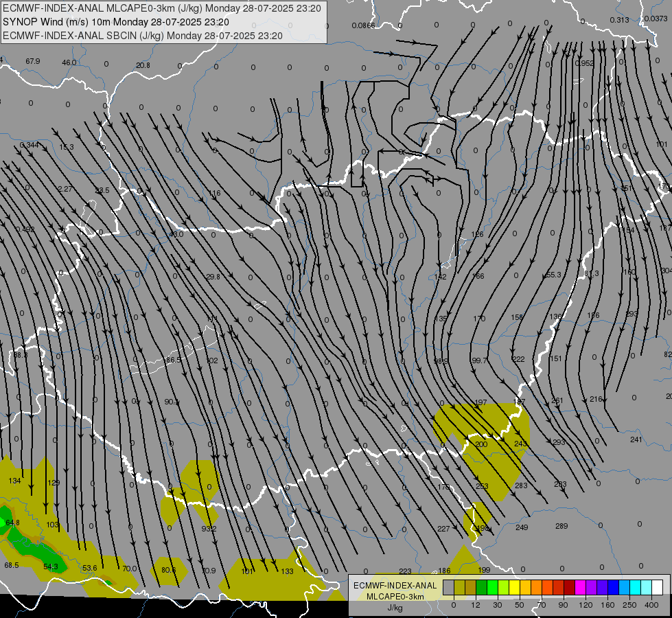
Task: Click the MLCAPE0-3km title line at top
Action: [161, 8]
